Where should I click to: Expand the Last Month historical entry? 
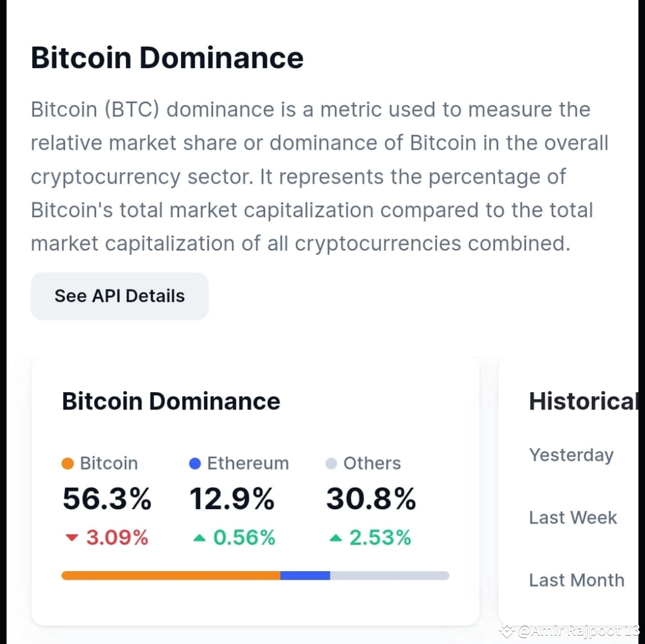click(576, 580)
